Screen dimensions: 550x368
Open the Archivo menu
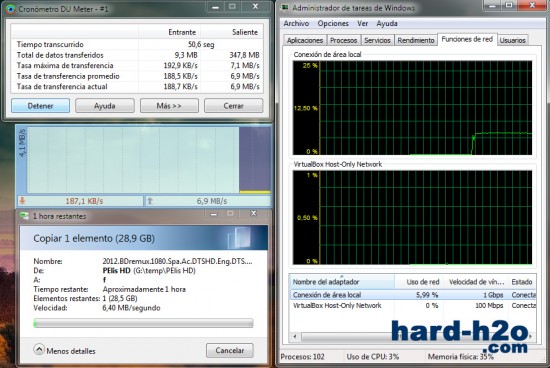296,24
